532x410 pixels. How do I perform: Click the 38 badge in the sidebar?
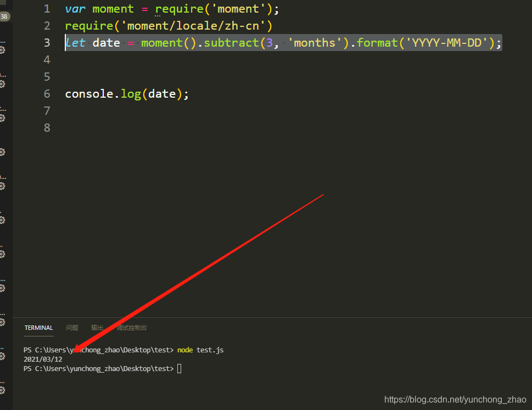point(4,16)
